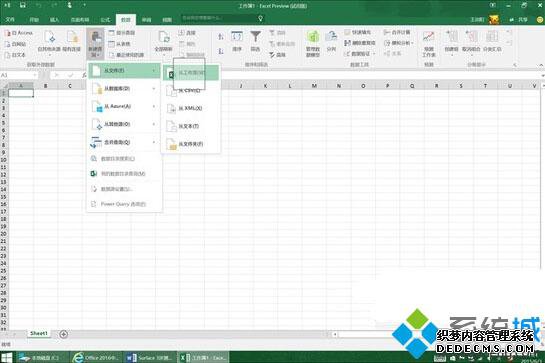Open the Ungroup (取消组合) dropdown
Viewport: 545px width, 363px height.
point(471,42)
